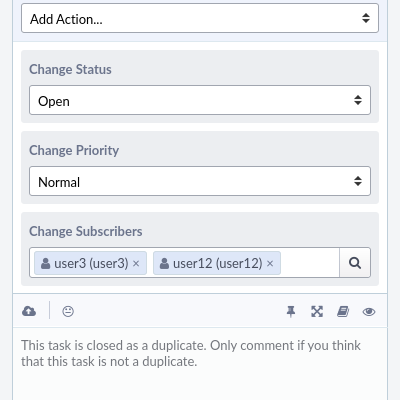Image resolution: width=400 pixels, height=400 pixels.
Task: Pin the comment form with pushpin icon
Action: coord(291,312)
